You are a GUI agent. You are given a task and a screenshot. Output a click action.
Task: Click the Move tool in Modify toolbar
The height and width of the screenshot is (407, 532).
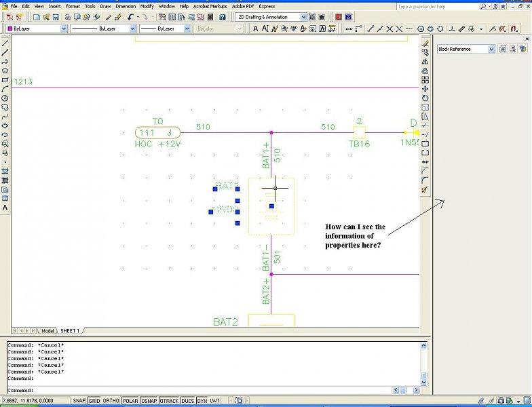coord(425,89)
